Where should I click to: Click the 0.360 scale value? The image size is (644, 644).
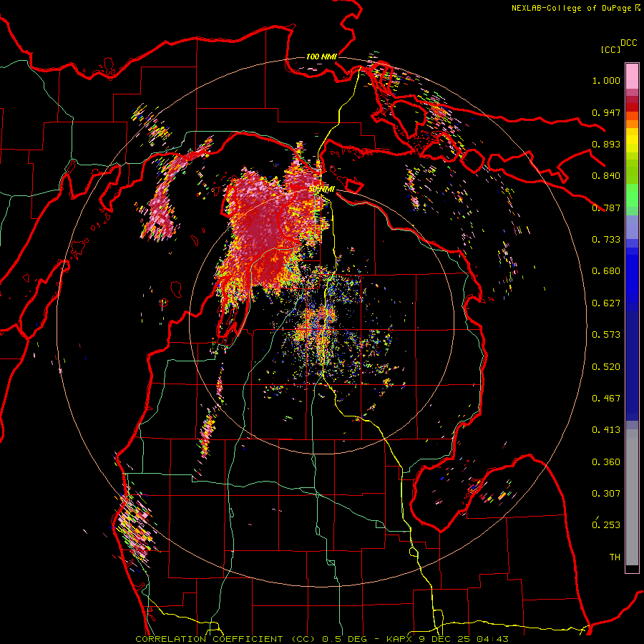click(606, 462)
